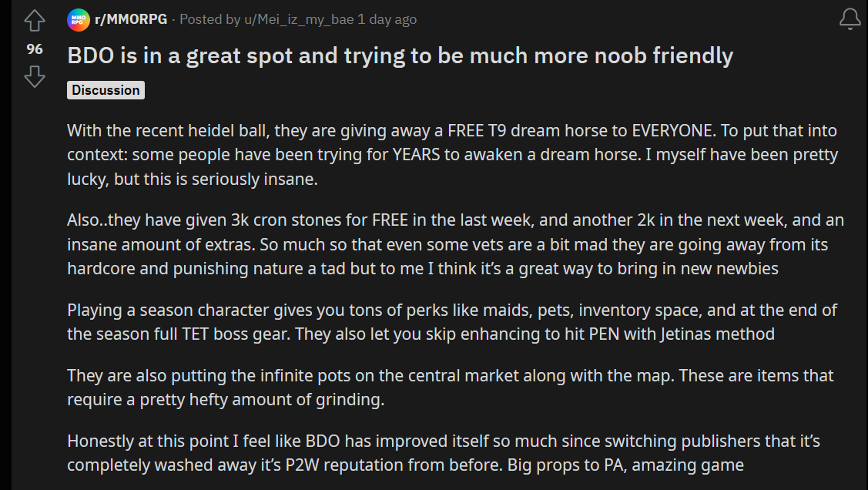868x490 pixels.
Task: Click the 'Posted by' text in the header
Action: (209, 19)
